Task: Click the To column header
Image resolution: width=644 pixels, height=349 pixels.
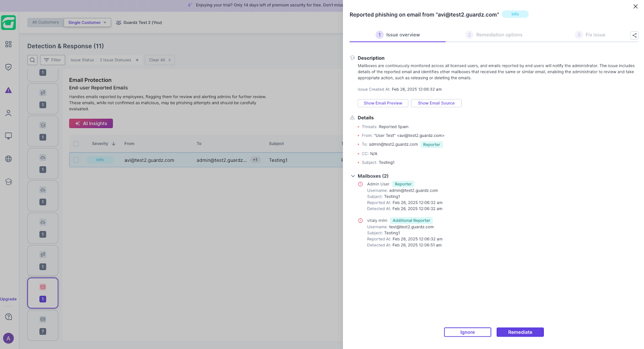Action: tap(199, 144)
